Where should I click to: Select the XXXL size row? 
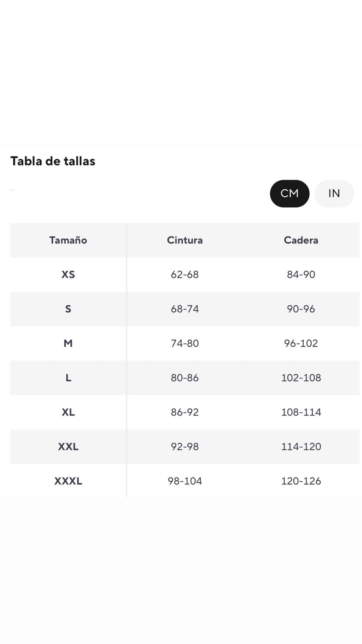tap(68, 481)
